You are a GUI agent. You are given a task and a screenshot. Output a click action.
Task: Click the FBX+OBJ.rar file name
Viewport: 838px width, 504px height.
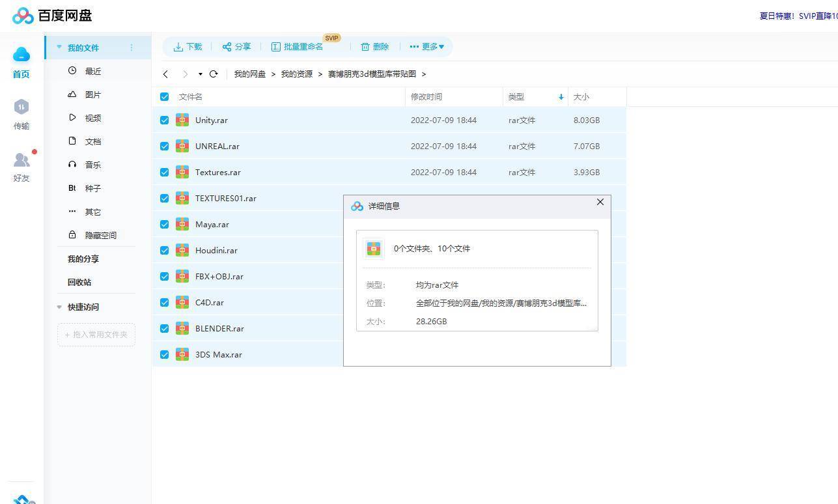(219, 276)
